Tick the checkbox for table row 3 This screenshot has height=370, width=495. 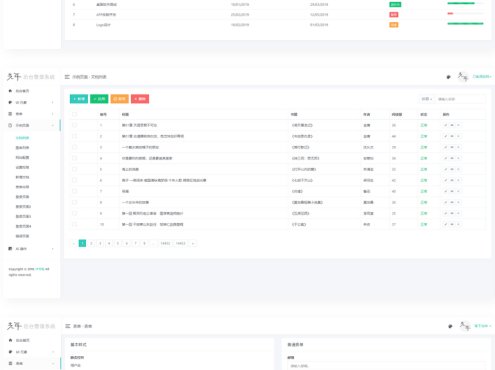point(74,147)
